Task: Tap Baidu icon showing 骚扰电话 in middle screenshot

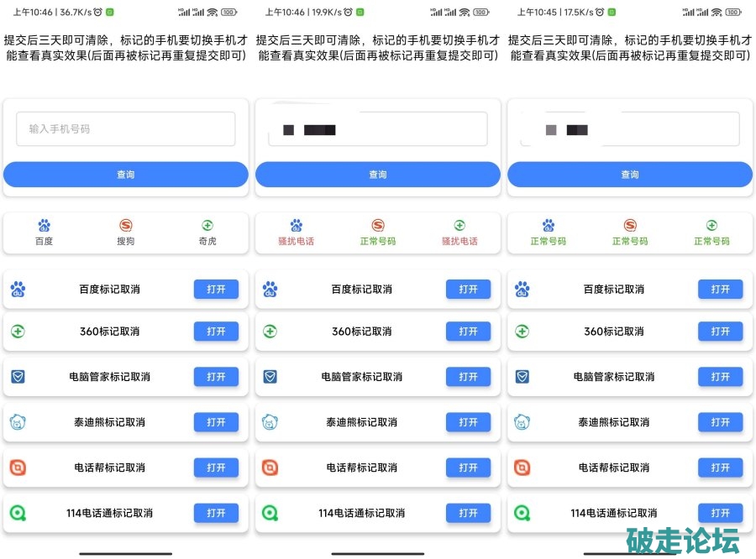Action: coord(296,226)
